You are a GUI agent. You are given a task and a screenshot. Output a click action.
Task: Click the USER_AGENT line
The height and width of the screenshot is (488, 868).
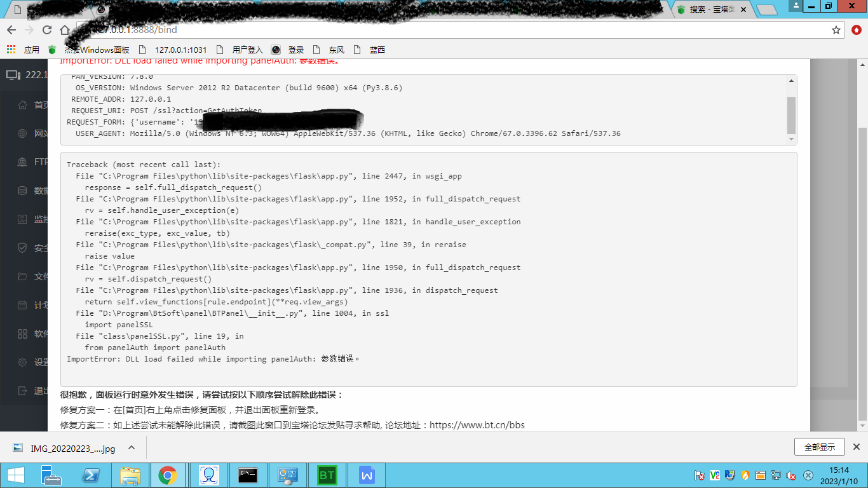[x=348, y=133]
